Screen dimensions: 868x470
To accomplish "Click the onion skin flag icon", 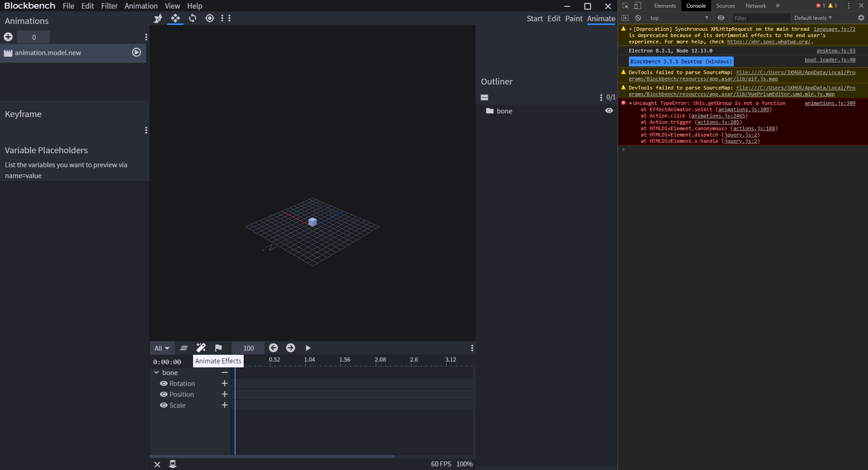I will (x=219, y=348).
